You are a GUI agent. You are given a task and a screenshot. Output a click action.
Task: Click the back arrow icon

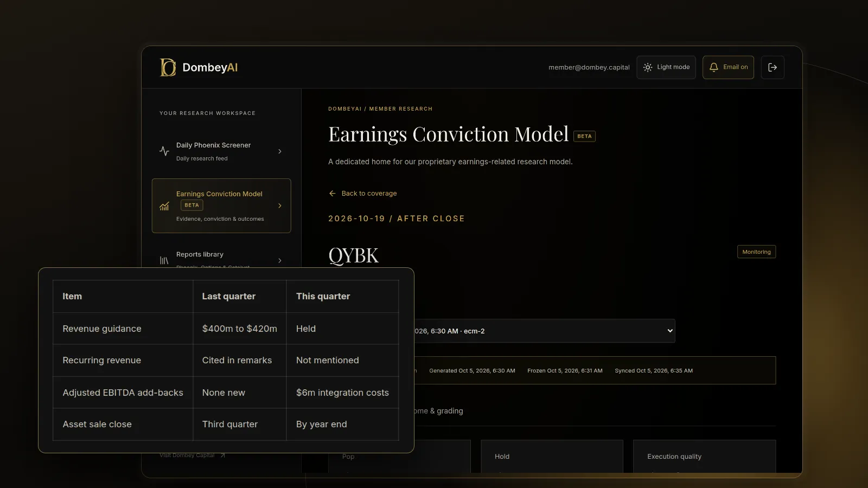pos(333,194)
